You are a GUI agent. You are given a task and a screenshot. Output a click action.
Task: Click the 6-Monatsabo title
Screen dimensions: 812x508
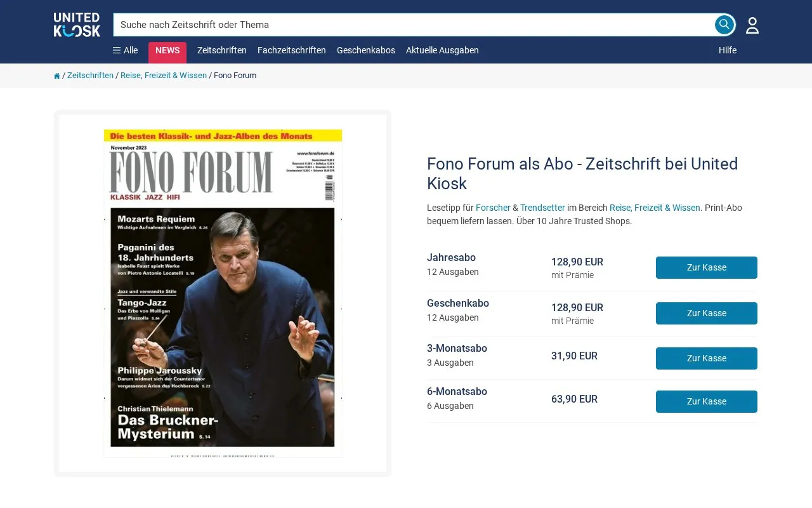[x=457, y=392]
